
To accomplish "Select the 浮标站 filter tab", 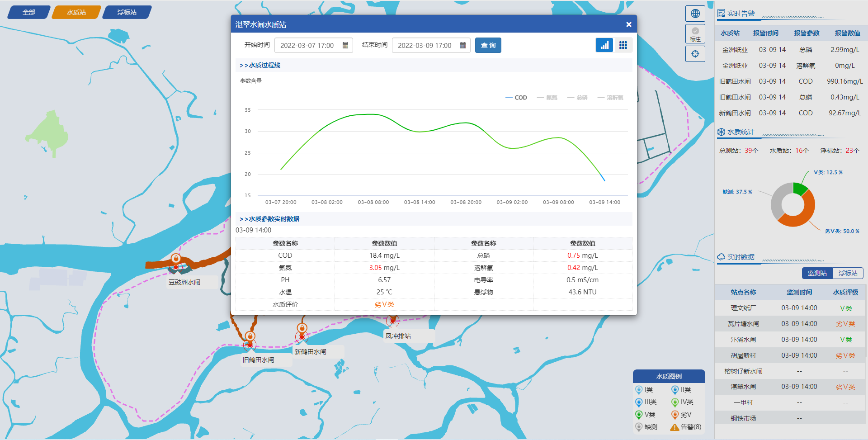I will (x=127, y=12).
